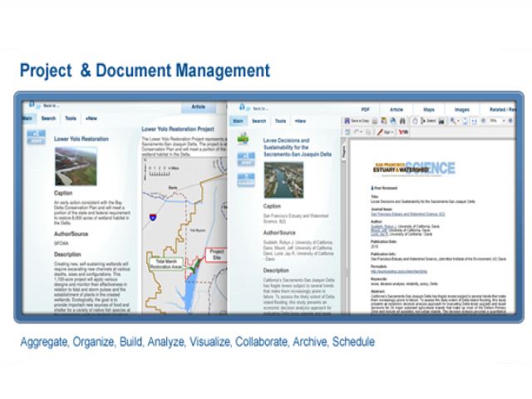Click the green download icon under Main
This screenshot has width=532, height=399.
[243, 139]
